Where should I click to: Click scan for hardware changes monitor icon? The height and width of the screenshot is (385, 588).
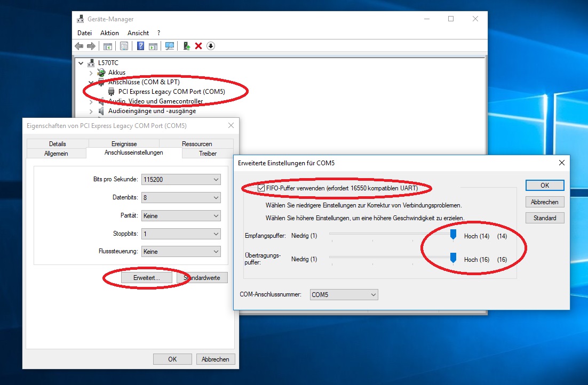[170, 46]
